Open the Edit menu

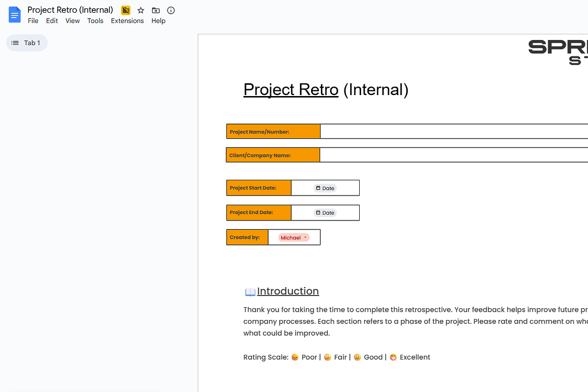52,21
